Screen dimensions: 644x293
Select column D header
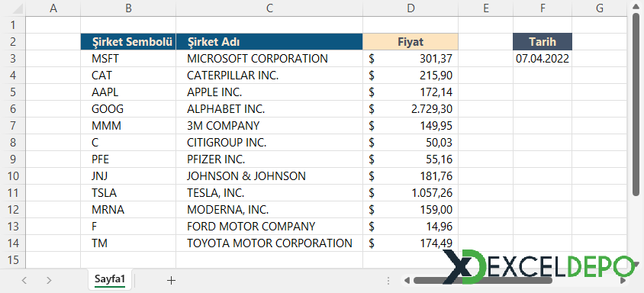pos(411,8)
